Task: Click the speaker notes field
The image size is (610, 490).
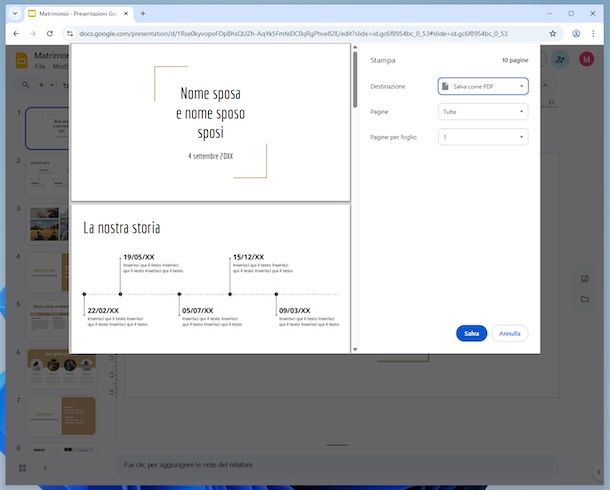Action: [x=337, y=465]
